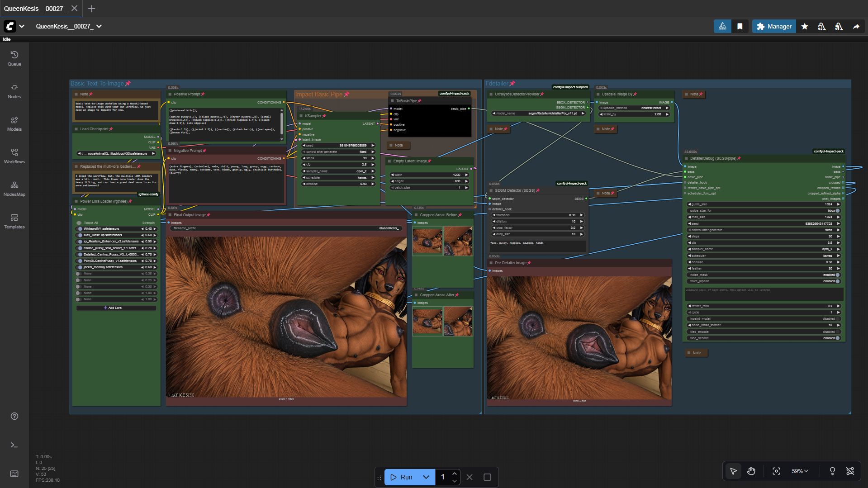Open the 59% zoom level dropdown

pyautogui.click(x=800, y=471)
